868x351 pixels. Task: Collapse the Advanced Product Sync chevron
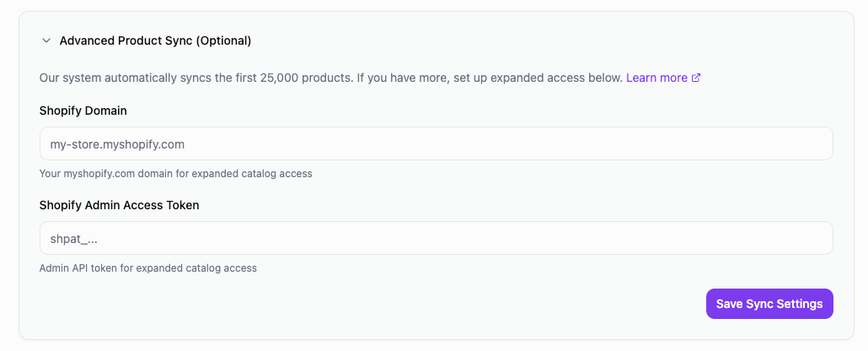(x=46, y=40)
